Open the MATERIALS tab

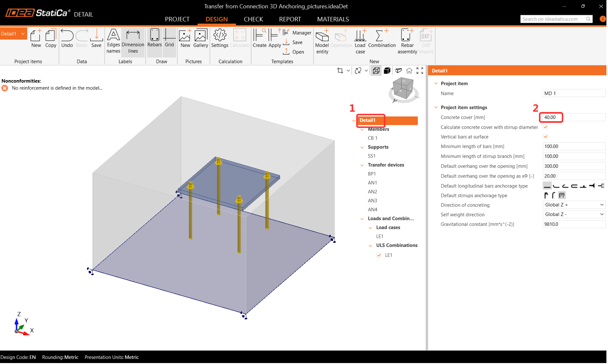click(x=332, y=19)
